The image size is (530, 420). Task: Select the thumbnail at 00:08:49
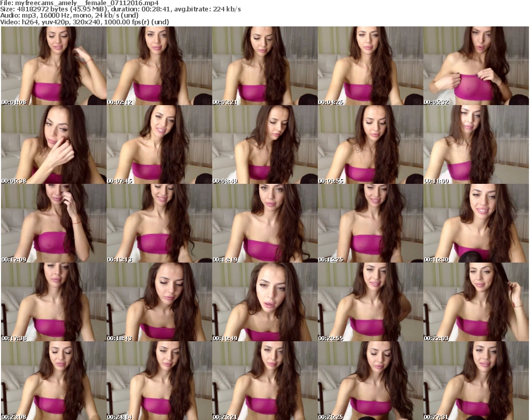[x=264, y=144]
